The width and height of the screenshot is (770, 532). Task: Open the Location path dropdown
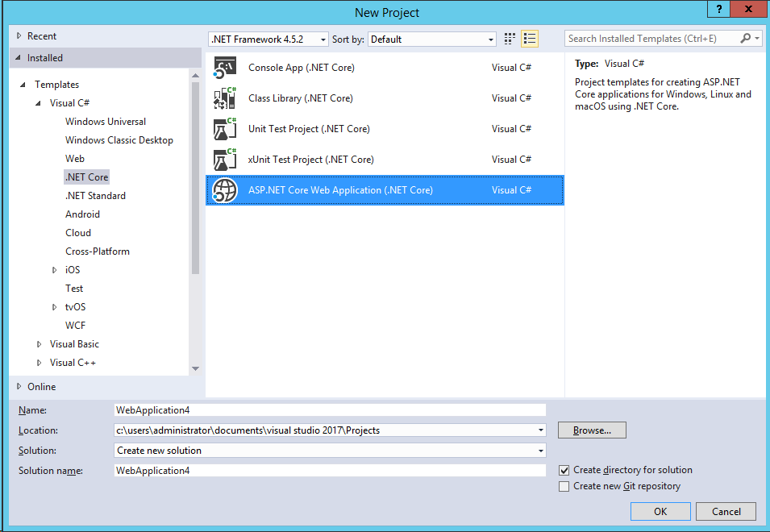click(x=541, y=430)
